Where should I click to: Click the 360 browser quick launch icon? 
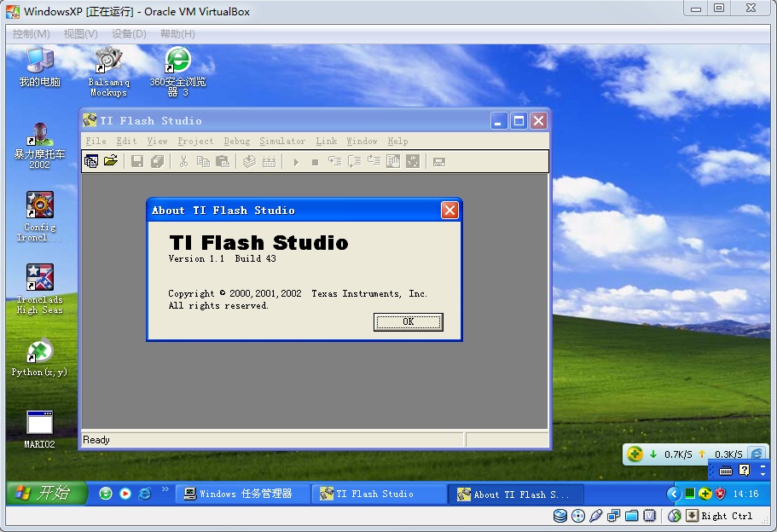[x=106, y=494]
